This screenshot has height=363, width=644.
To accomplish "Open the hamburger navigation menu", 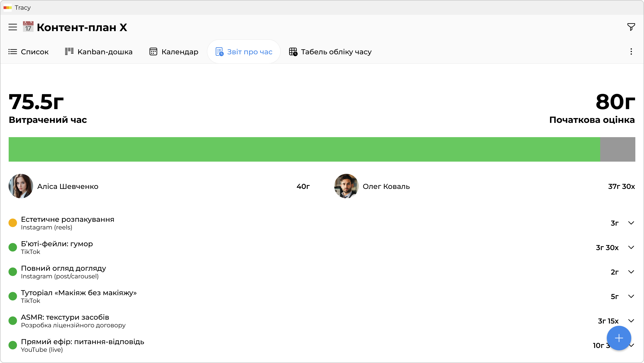I will [x=13, y=27].
